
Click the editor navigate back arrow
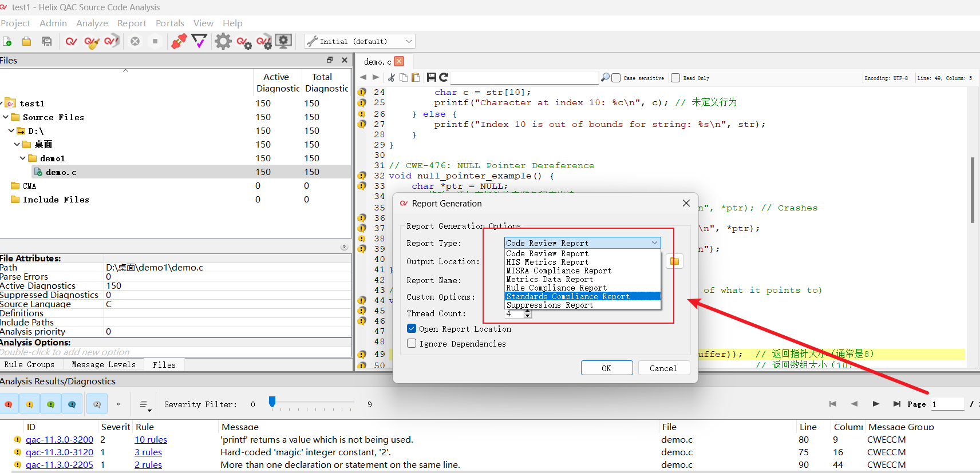(x=363, y=77)
